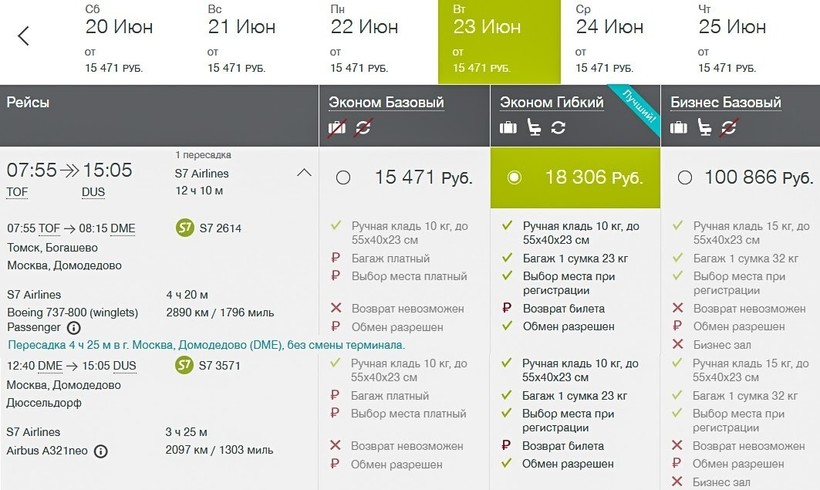This screenshot has height=490, width=820.
Task: Click the no-exchange icon under Эконом Базовый
Action: tap(363, 127)
